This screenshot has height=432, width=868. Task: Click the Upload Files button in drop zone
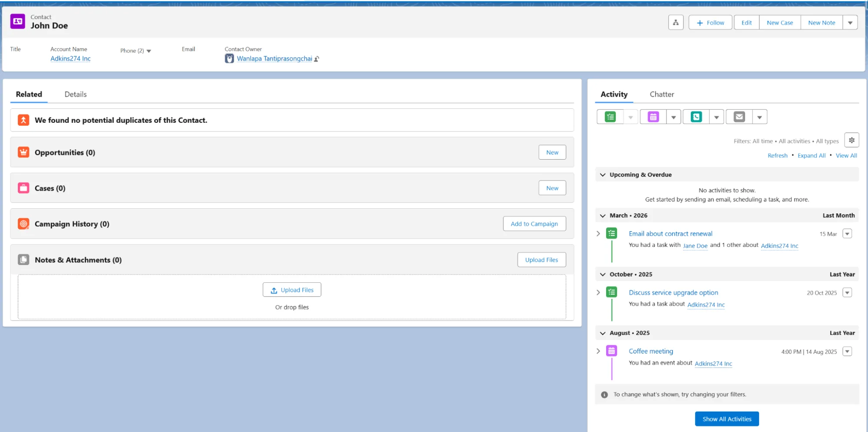pyautogui.click(x=292, y=290)
